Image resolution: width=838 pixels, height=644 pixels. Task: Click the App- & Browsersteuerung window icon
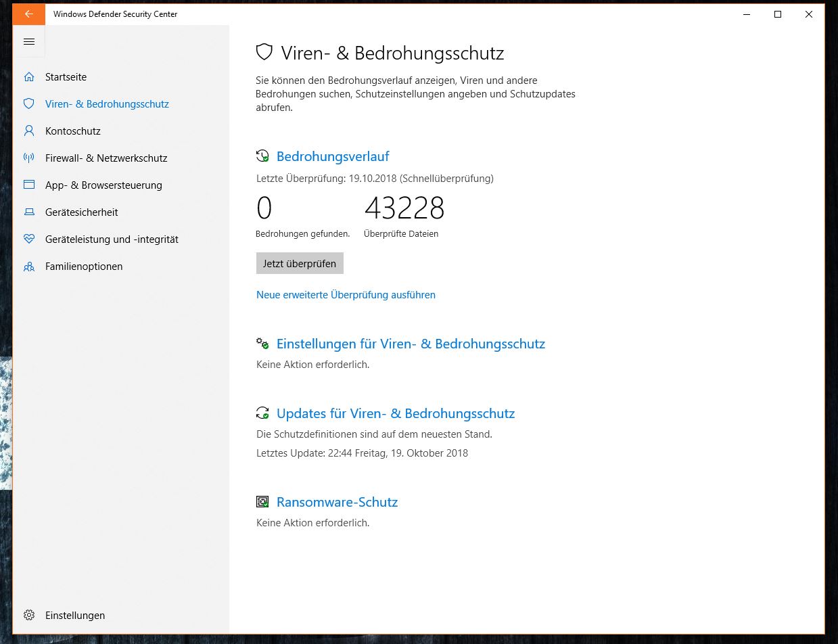coord(28,185)
